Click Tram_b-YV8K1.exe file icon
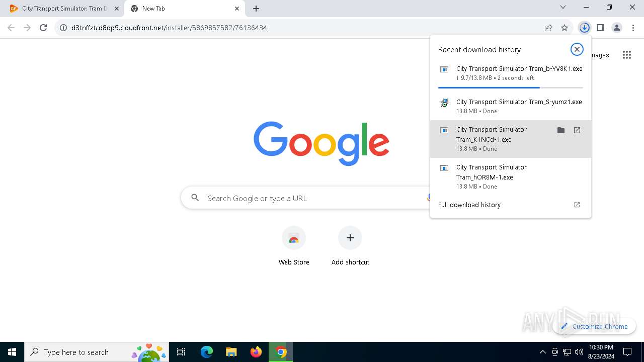This screenshot has height=362, width=644. point(444,69)
